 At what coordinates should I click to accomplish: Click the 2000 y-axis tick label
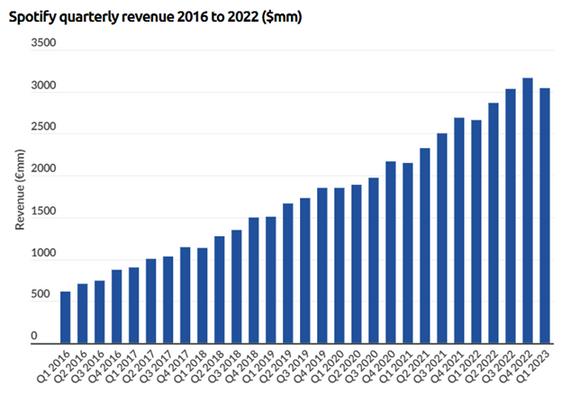coord(43,168)
